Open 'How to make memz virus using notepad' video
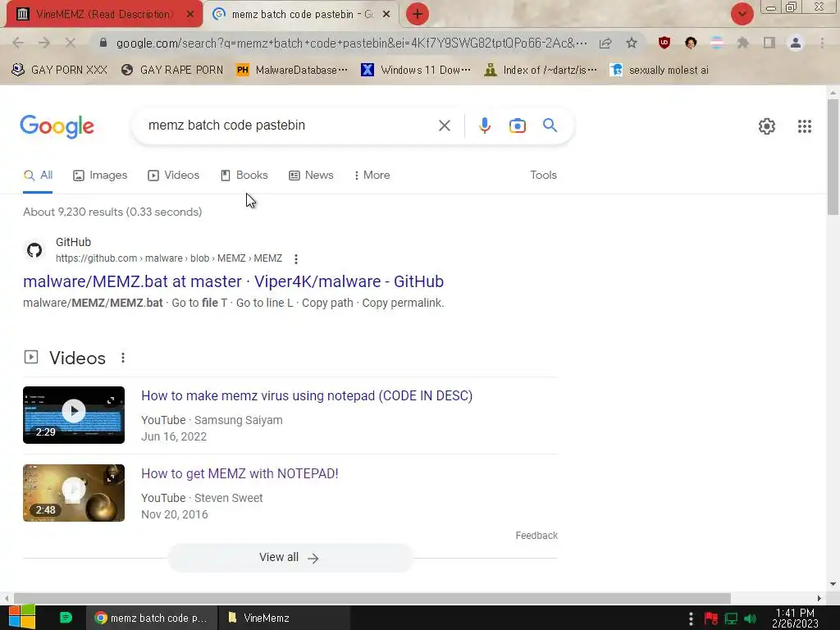Viewport: 840px width, 630px height. [307, 396]
